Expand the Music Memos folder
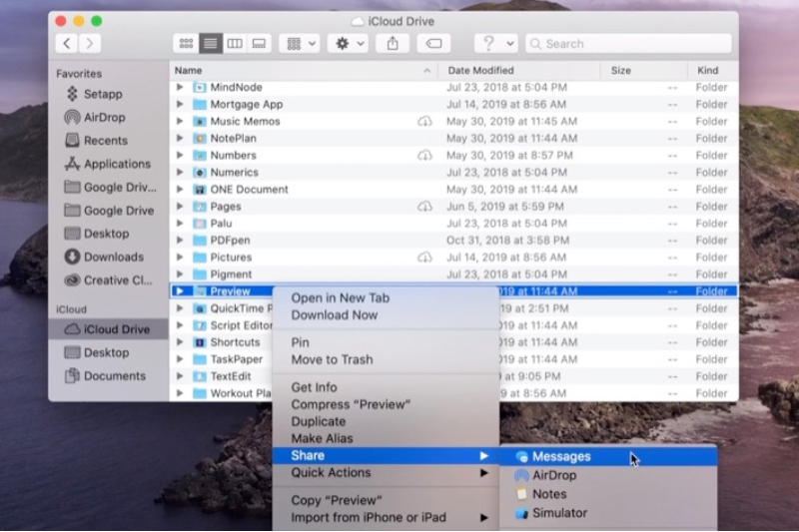 point(180,121)
